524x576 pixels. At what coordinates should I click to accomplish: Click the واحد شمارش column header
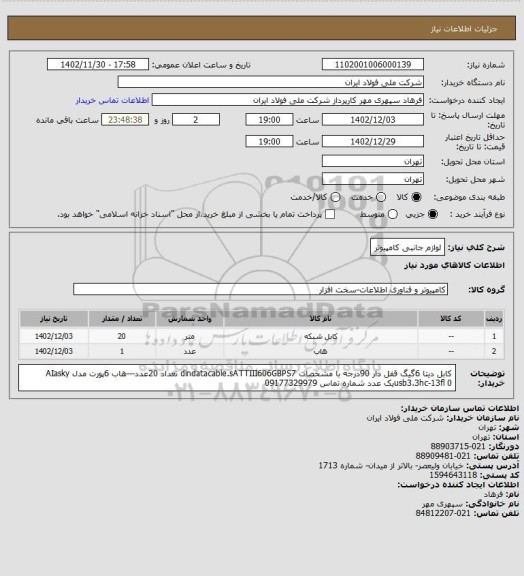(x=190, y=319)
